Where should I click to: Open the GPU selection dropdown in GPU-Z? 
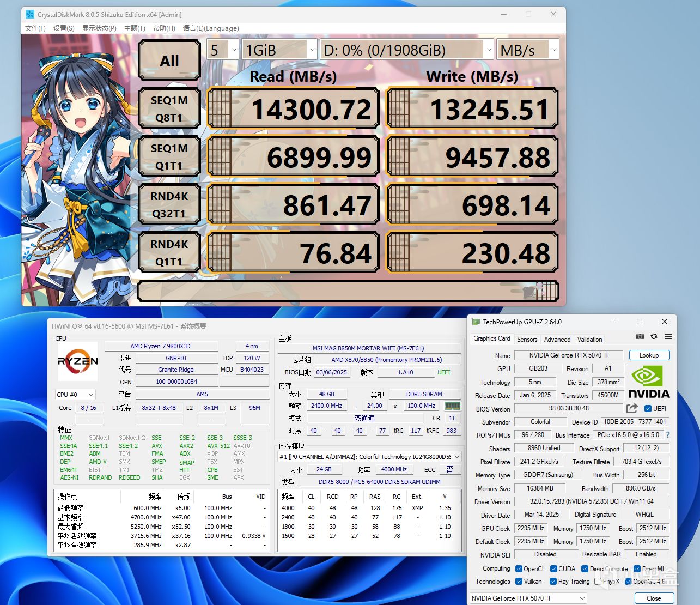528,598
